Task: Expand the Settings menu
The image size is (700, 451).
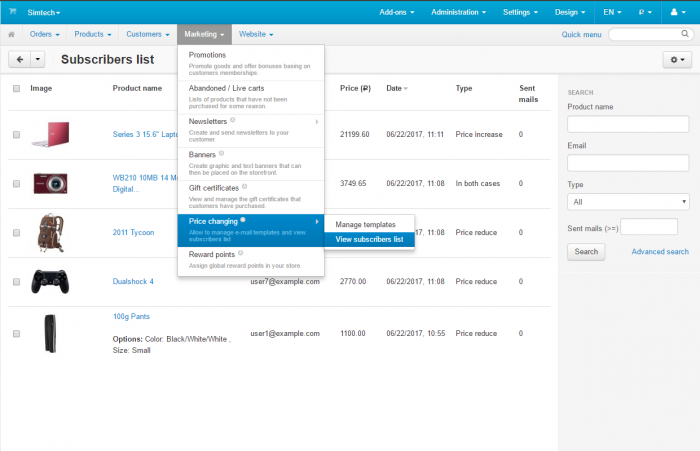Action: [521, 12]
